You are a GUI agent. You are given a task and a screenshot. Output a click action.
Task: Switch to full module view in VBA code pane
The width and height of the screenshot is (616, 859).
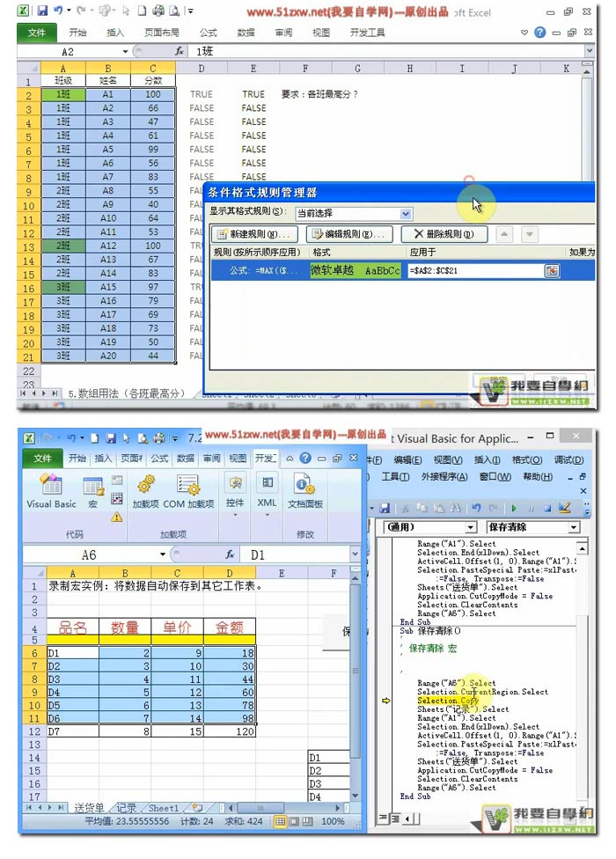395,819
